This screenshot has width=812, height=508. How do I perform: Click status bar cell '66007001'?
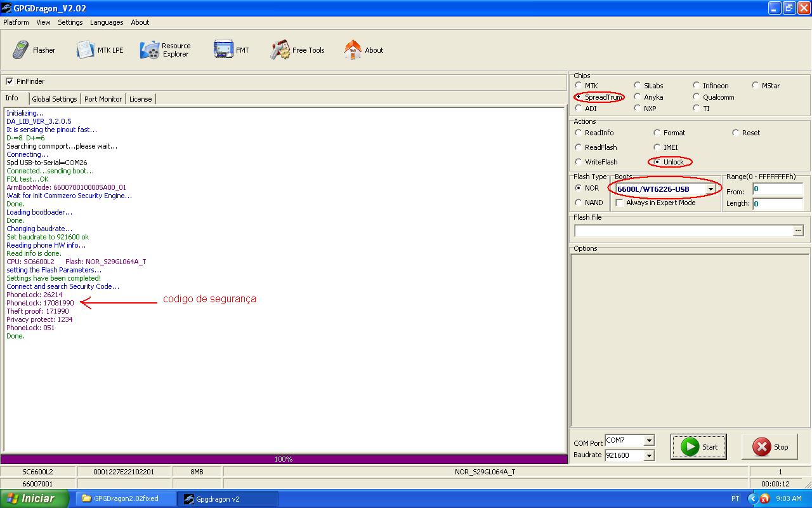point(37,483)
